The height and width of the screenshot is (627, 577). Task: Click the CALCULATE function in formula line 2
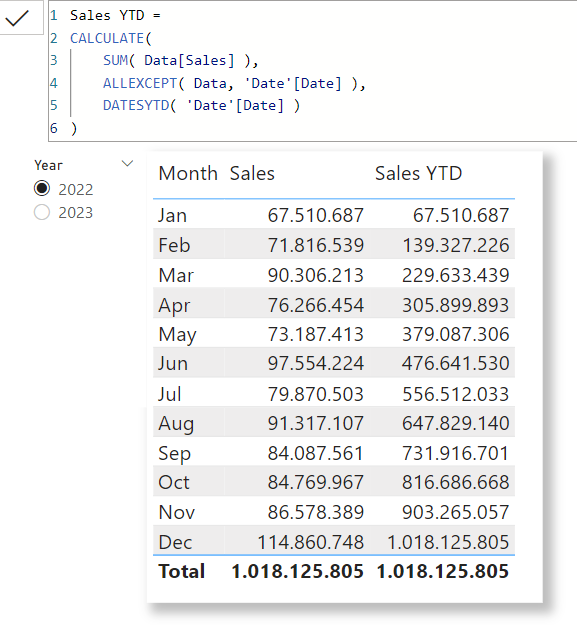[107, 38]
